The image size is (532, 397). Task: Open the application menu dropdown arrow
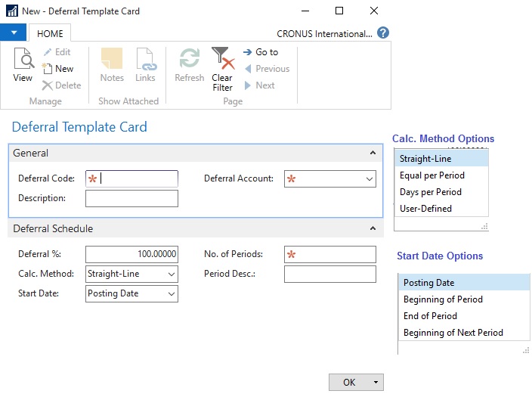pyautogui.click(x=14, y=33)
